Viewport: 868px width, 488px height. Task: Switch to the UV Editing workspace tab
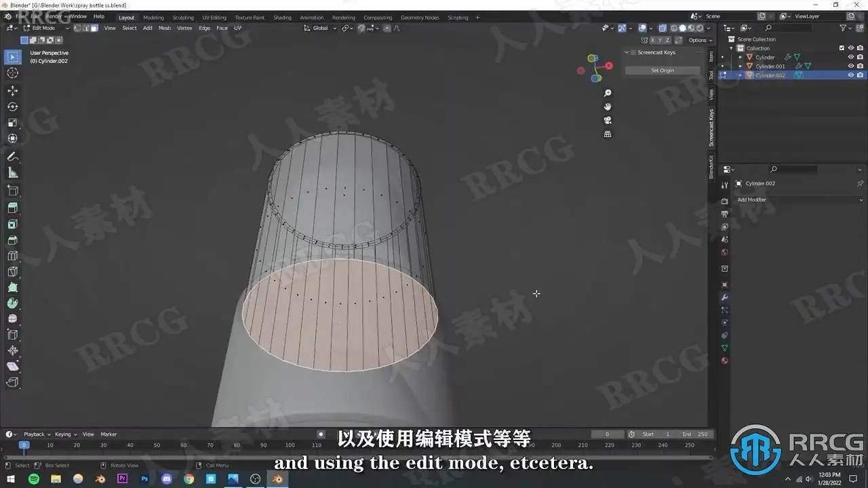214,18
